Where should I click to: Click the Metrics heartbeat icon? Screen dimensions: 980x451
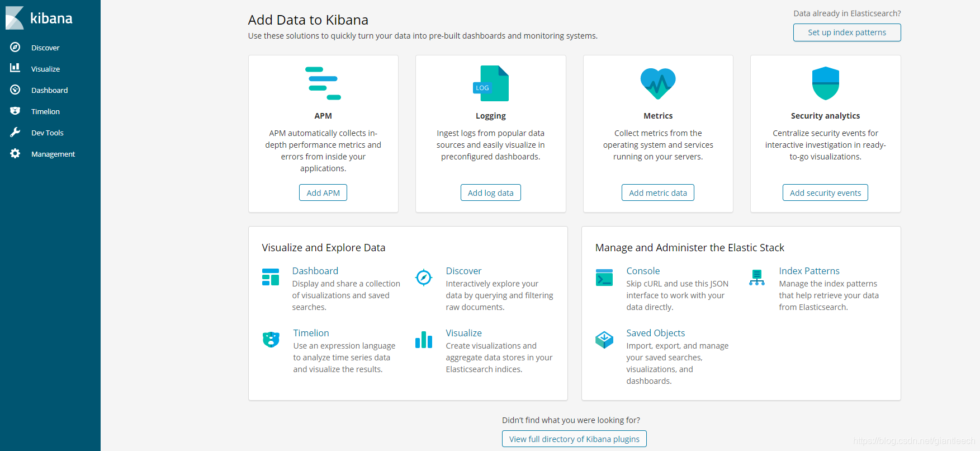tap(658, 83)
